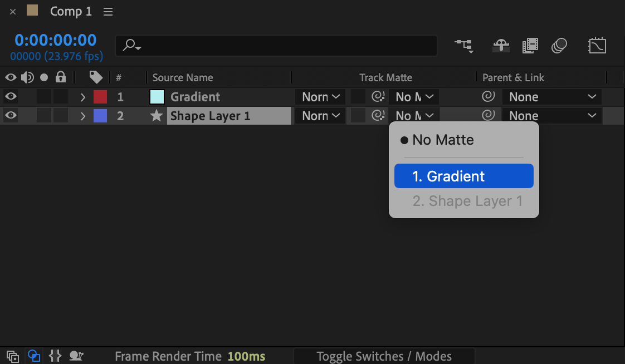Open the Comp 1 panel menu

pos(108,12)
